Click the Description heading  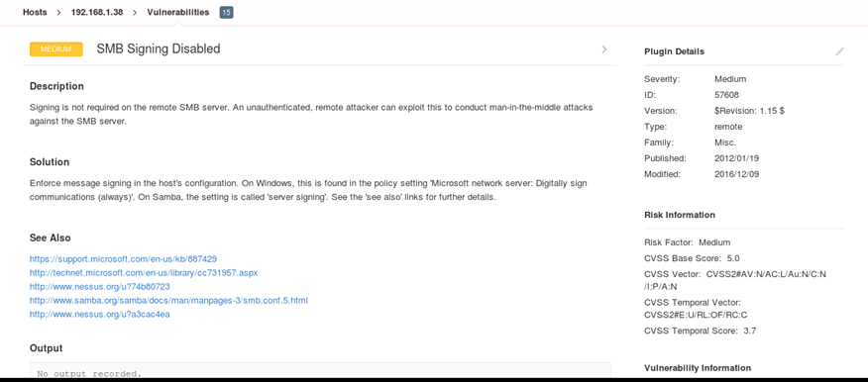[57, 86]
